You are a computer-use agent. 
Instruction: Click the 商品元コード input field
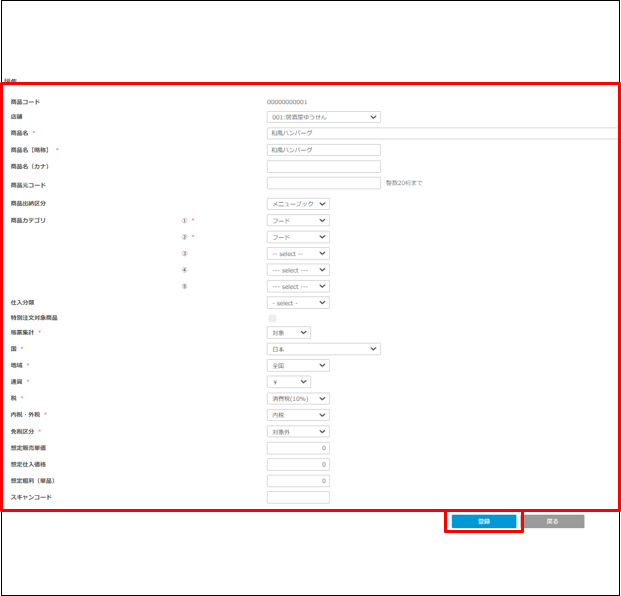(324, 183)
